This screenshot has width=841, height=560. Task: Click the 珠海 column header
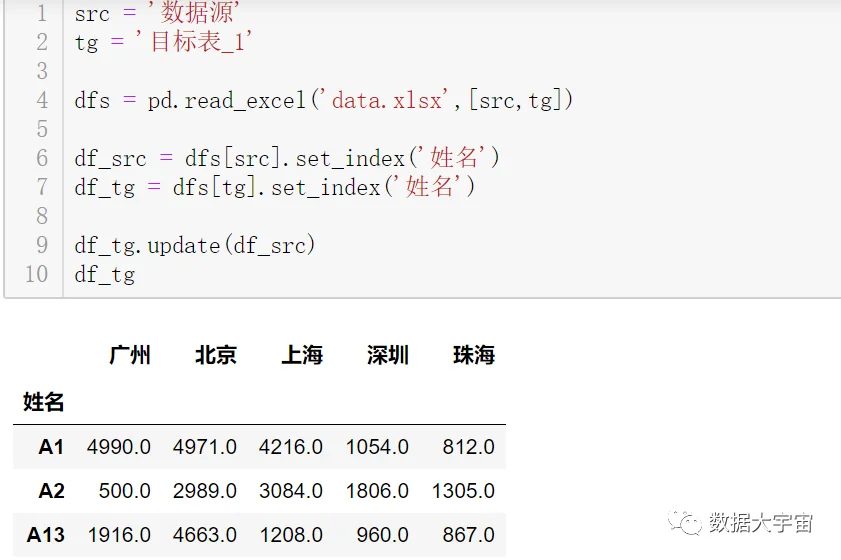click(x=474, y=355)
